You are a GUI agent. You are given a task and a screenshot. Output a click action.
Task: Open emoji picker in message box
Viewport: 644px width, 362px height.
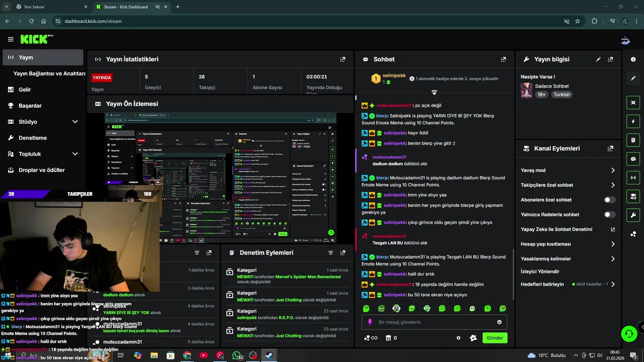click(x=499, y=322)
